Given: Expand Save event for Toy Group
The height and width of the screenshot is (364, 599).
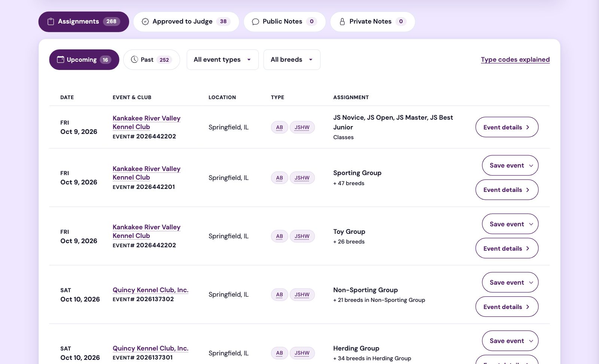Looking at the screenshot, I should click(x=510, y=224).
